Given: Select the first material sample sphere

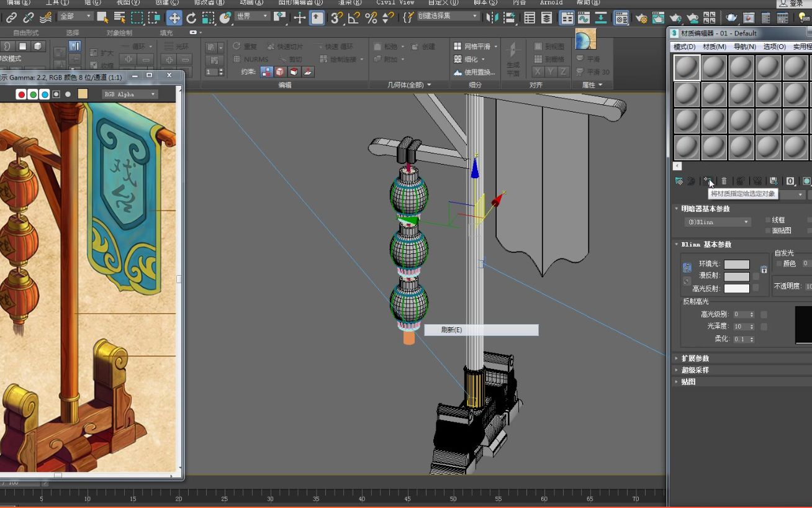Looking at the screenshot, I should [x=687, y=68].
